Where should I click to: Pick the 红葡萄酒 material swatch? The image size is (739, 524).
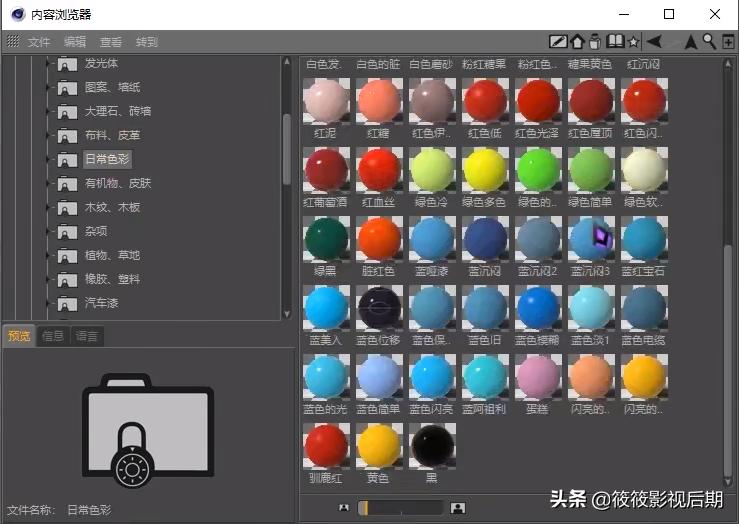coord(326,171)
